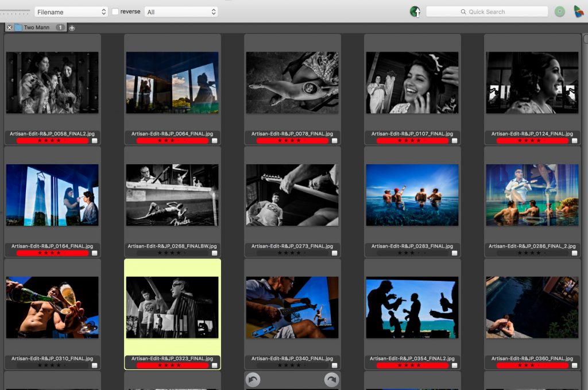588x390 pixels.
Task: Select the 0164_FINAL hanging dress thumbnail
Action: coord(52,195)
